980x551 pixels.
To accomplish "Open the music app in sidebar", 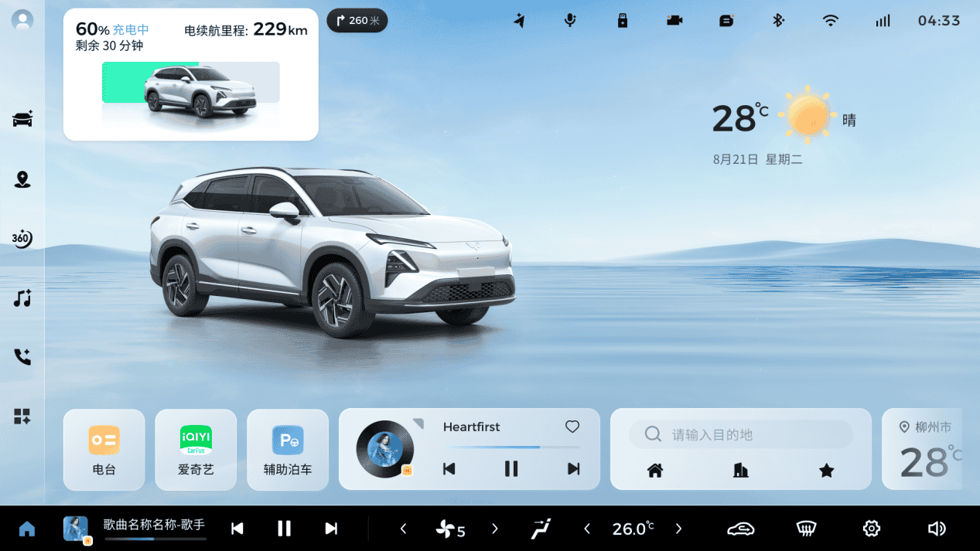I will [x=22, y=298].
